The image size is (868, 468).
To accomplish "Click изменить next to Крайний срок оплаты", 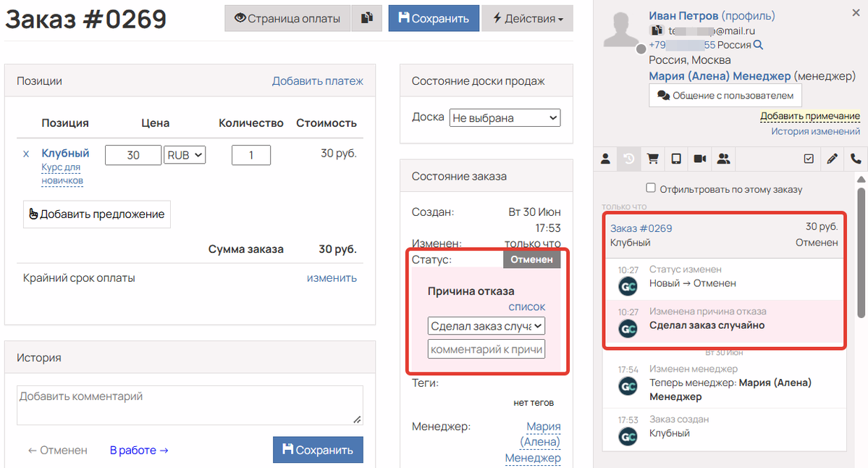I will click(332, 278).
